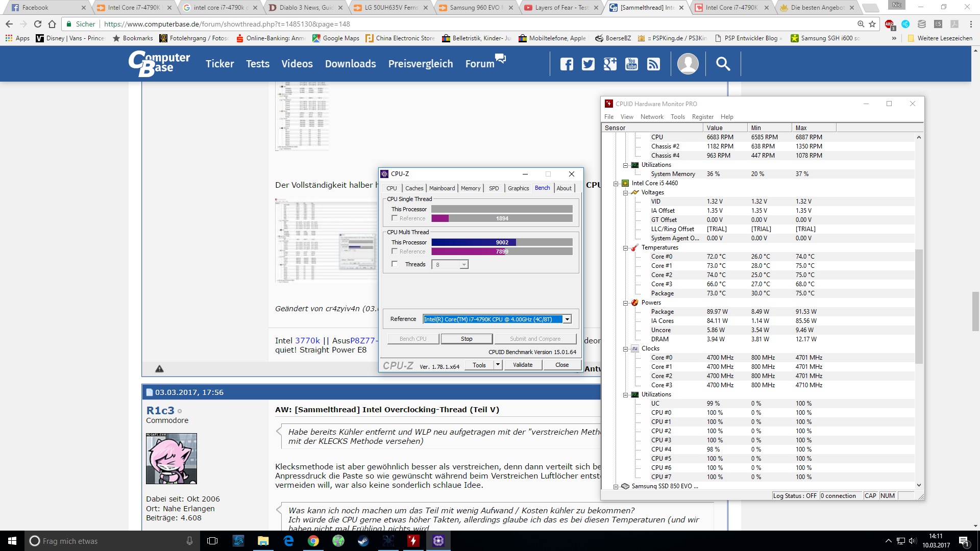This screenshot has width=980, height=551.
Task: Click the site search magnifier icon
Action: point(723,64)
